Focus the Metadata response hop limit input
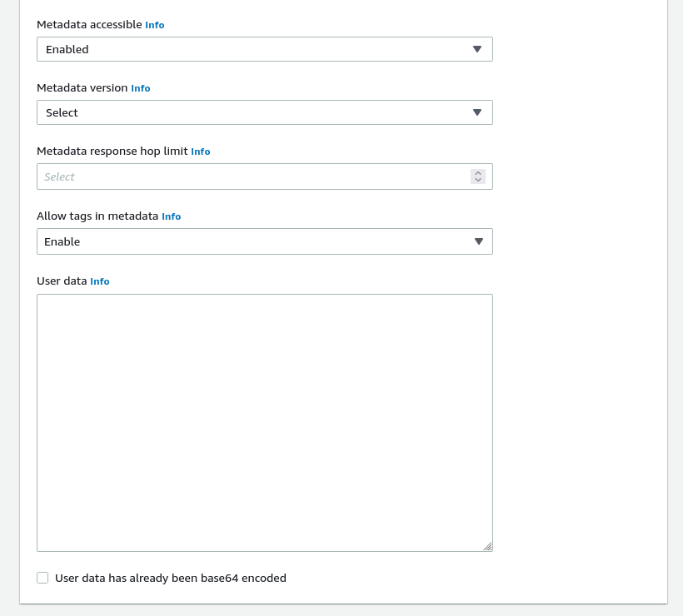Screen dimensions: 683x616 click(250, 176)
